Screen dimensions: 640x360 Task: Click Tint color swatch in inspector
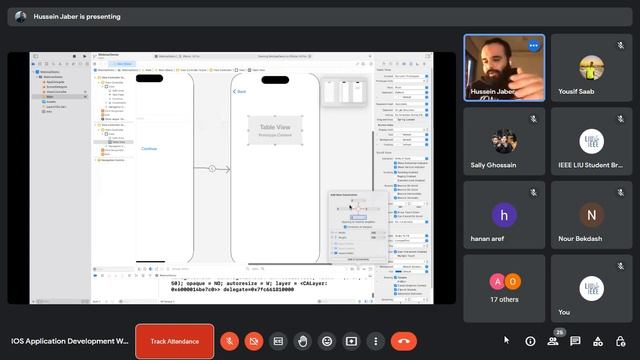(398, 271)
